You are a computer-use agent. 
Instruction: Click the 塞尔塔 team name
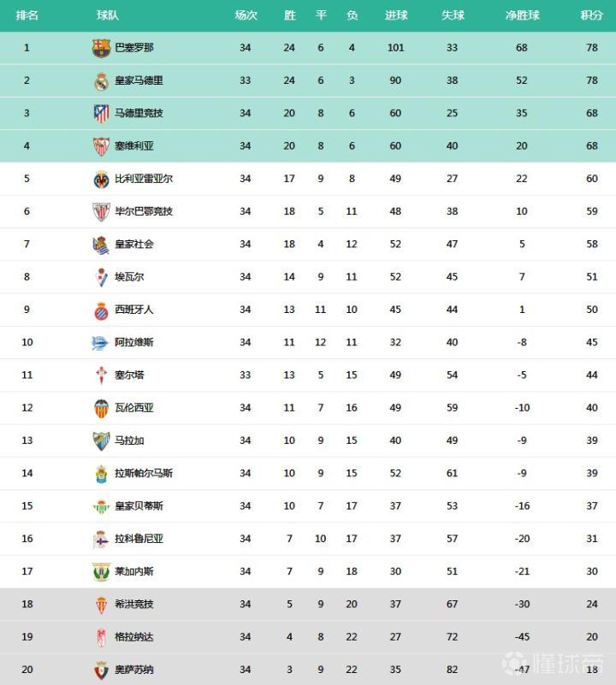(x=129, y=375)
